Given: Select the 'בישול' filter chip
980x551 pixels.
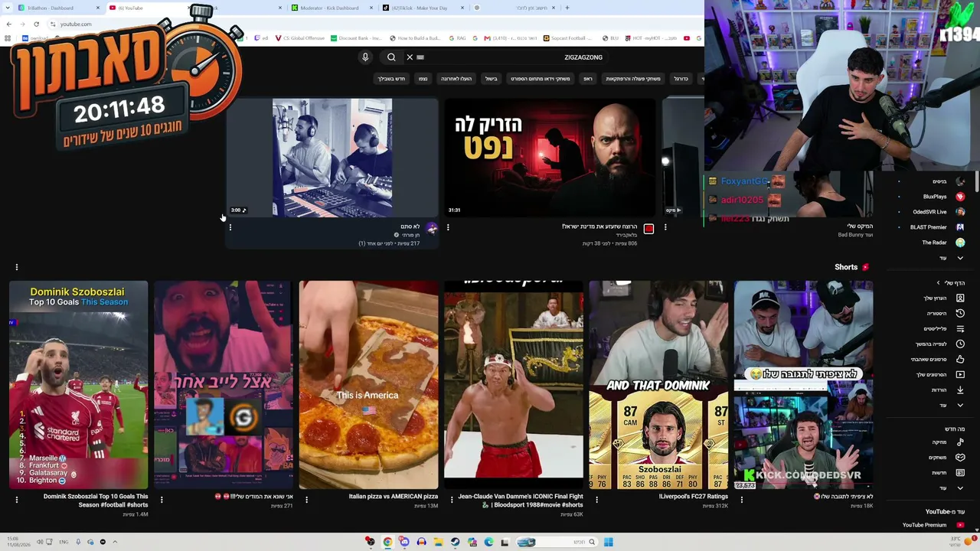Looking at the screenshot, I should [492, 79].
